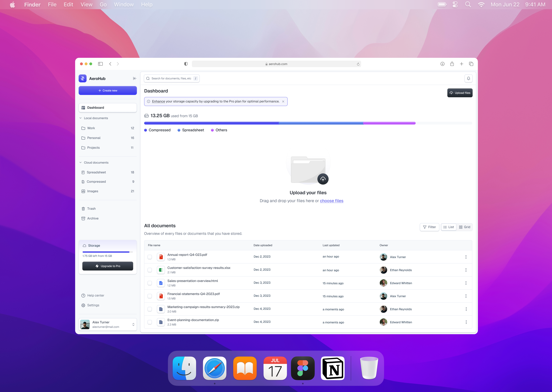The width and height of the screenshot is (552, 392).
Task: Open Settings from the sidebar
Action: click(x=93, y=305)
